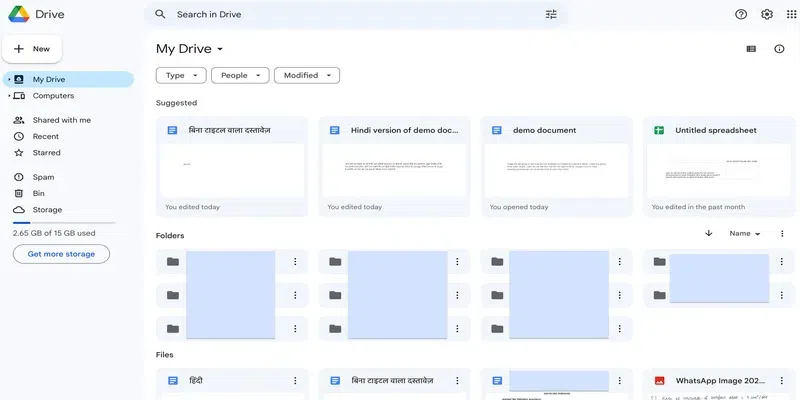
Task: Open the Settings gear icon
Action: pyautogui.click(x=767, y=15)
